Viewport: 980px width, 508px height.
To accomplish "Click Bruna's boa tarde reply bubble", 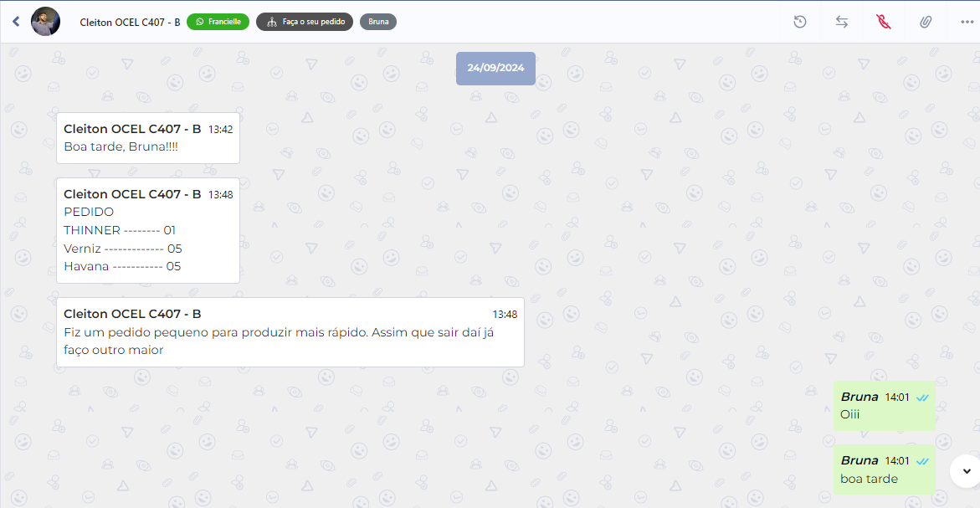I will click(x=883, y=470).
